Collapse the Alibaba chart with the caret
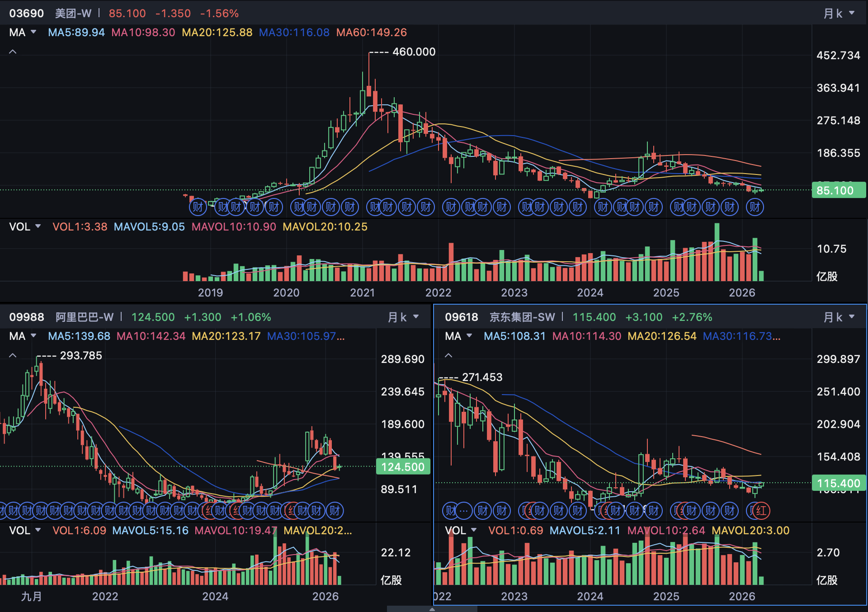 coord(13,356)
